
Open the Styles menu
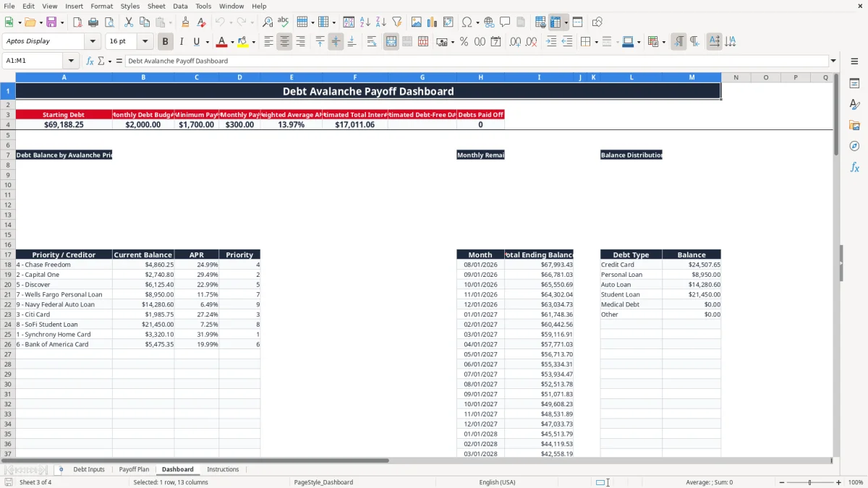(x=130, y=6)
